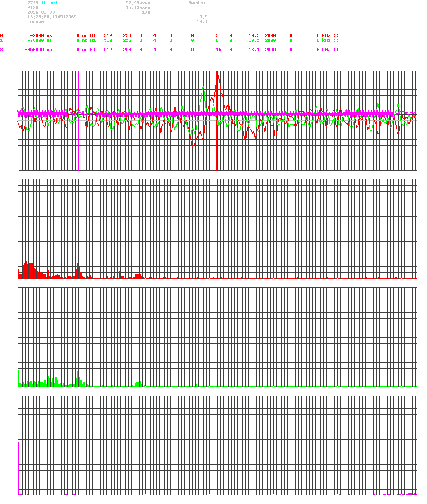Select the antenna icon for channel 0
The height and width of the screenshot is (504, 427).
(x=337, y=35)
